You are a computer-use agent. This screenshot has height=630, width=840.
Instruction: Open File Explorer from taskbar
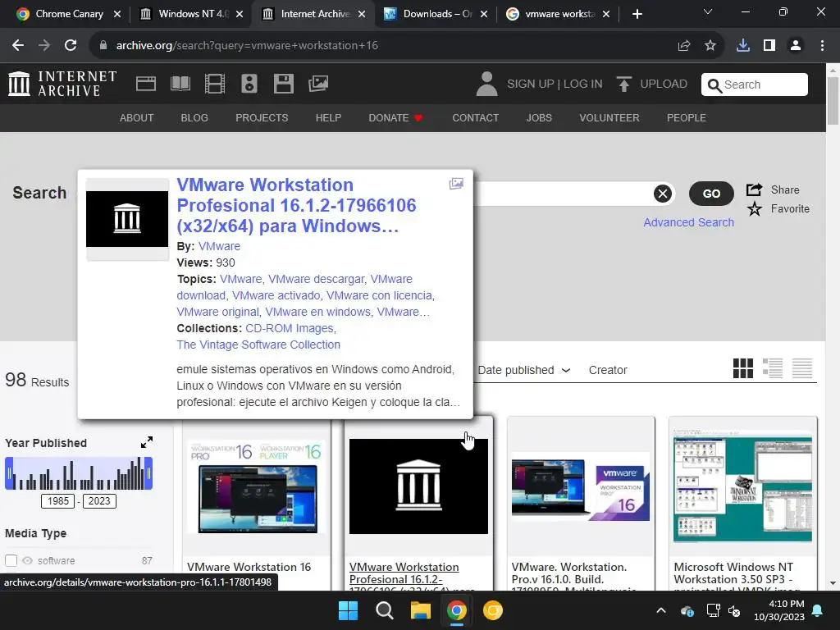click(x=421, y=610)
